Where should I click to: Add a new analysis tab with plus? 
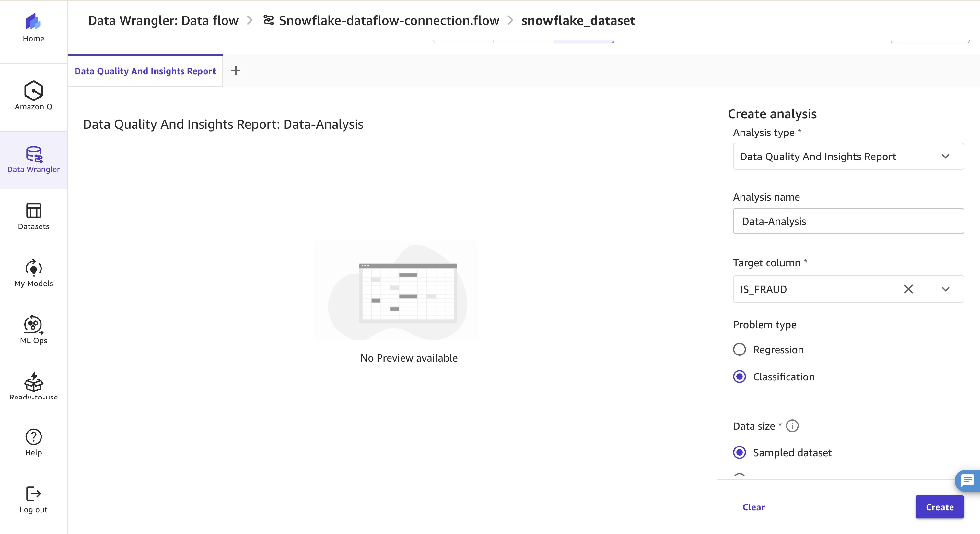tap(236, 71)
